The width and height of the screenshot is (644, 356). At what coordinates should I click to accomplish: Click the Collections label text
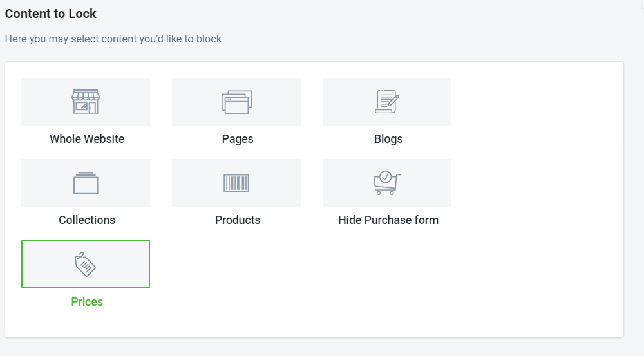(x=87, y=220)
